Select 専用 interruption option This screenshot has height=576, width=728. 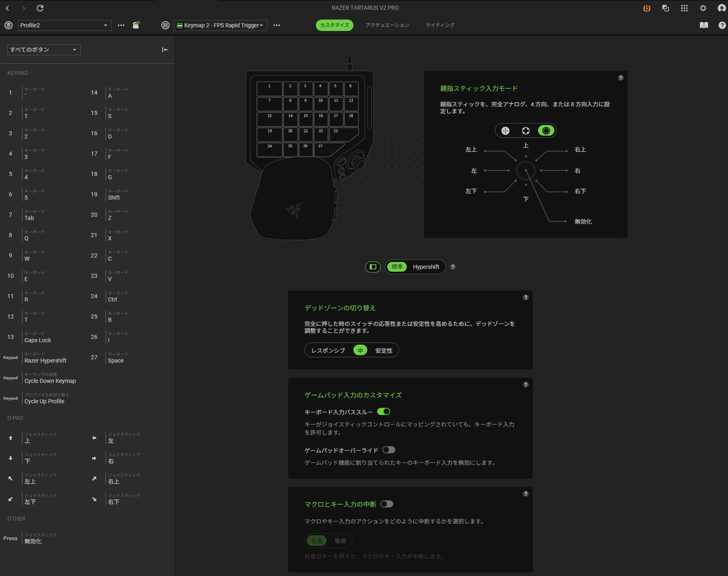point(340,541)
